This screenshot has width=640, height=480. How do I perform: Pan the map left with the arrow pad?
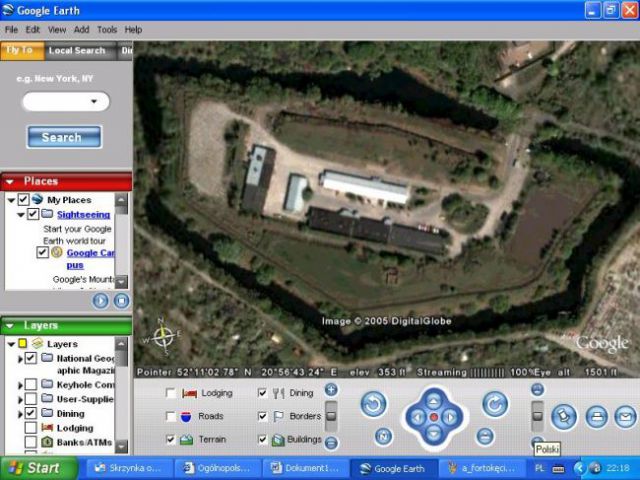tap(418, 418)
